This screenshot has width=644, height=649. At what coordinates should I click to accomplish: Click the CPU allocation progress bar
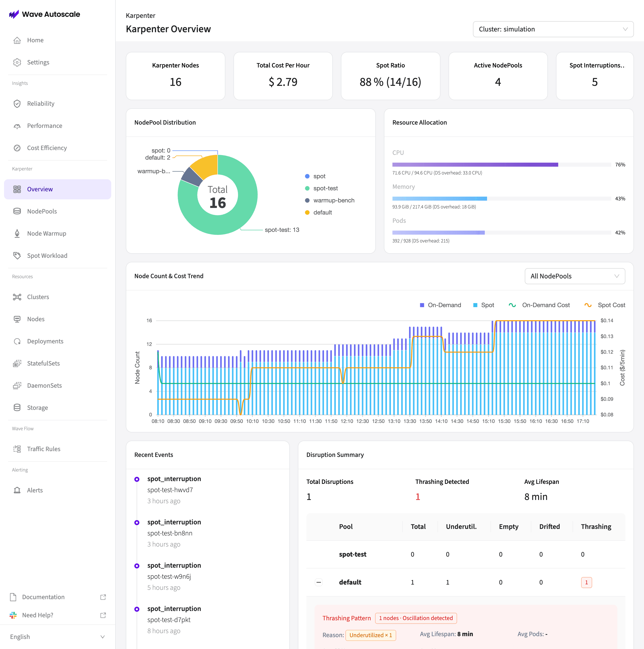pos(502,165)
